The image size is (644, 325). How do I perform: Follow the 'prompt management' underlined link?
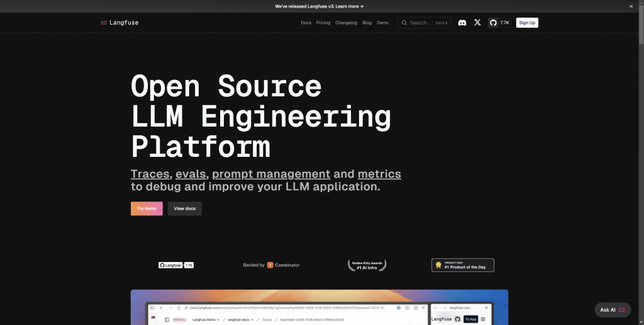click(271, 174)
